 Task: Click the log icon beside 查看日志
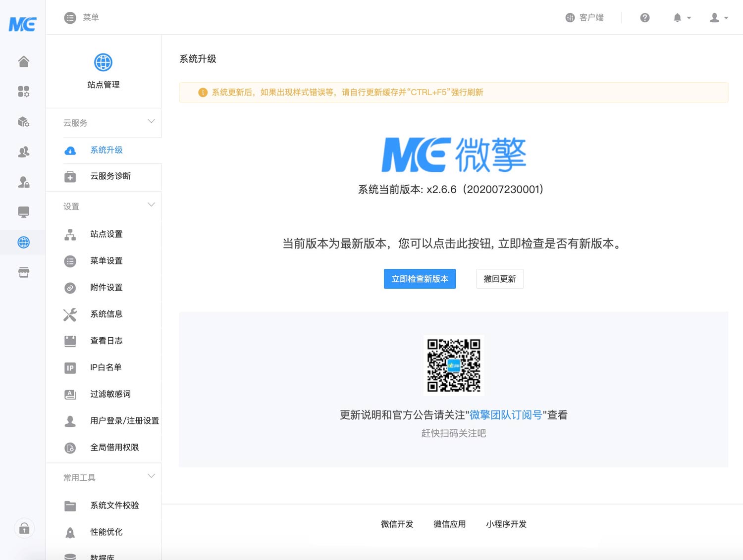(x=70, y=341)
